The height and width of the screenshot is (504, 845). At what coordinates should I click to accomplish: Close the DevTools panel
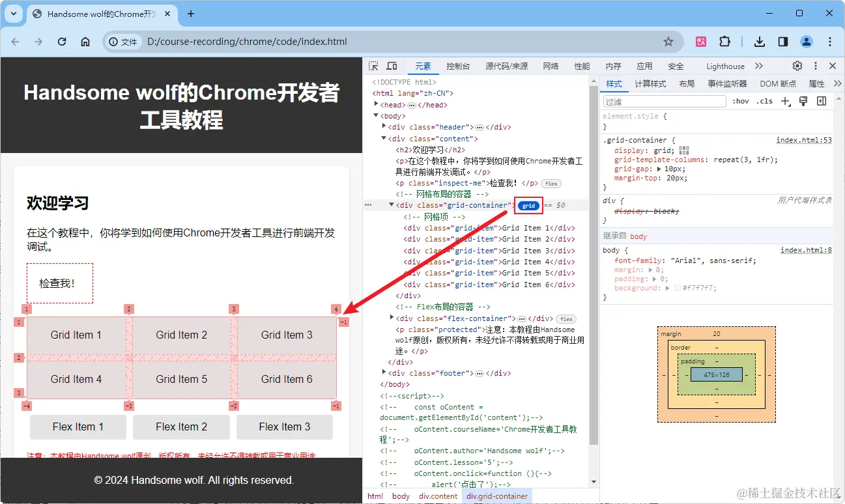[833, 66]
